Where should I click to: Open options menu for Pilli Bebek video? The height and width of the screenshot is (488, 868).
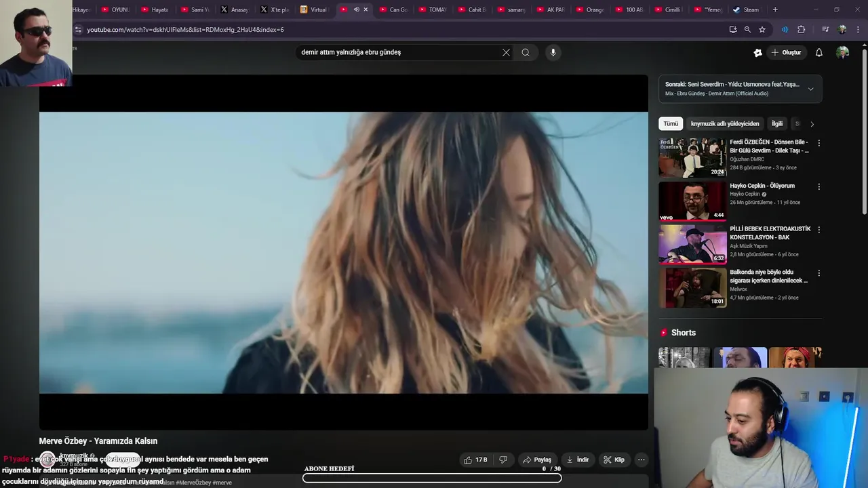click(x=818, y=230)
